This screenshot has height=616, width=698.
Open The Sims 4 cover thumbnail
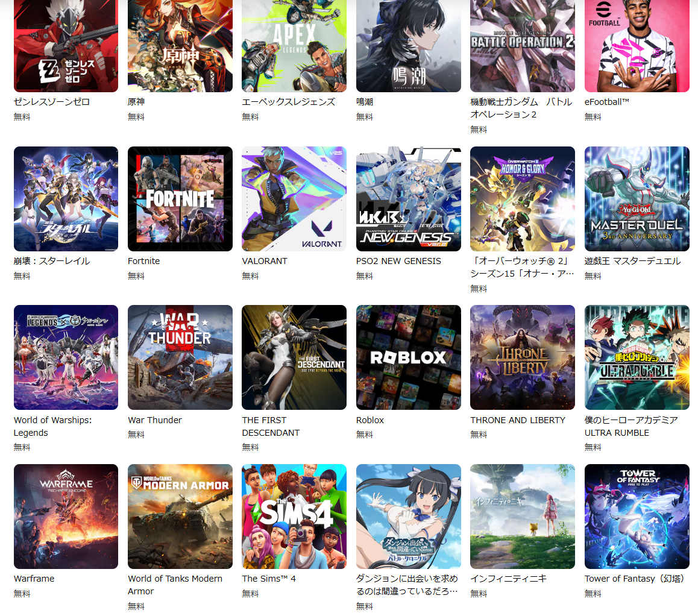click(294, 517)
